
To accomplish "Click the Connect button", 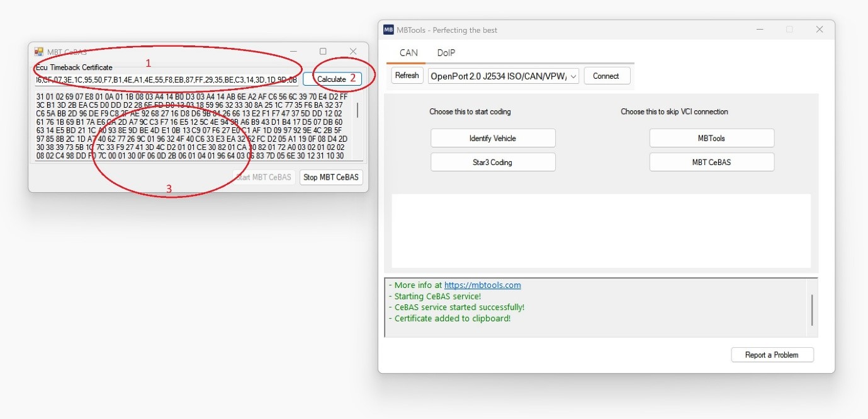I will pyautogui.click(x=606, y=76).
